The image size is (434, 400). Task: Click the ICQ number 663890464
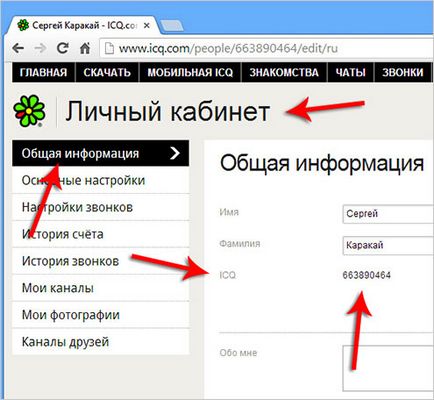coord(366,275)
